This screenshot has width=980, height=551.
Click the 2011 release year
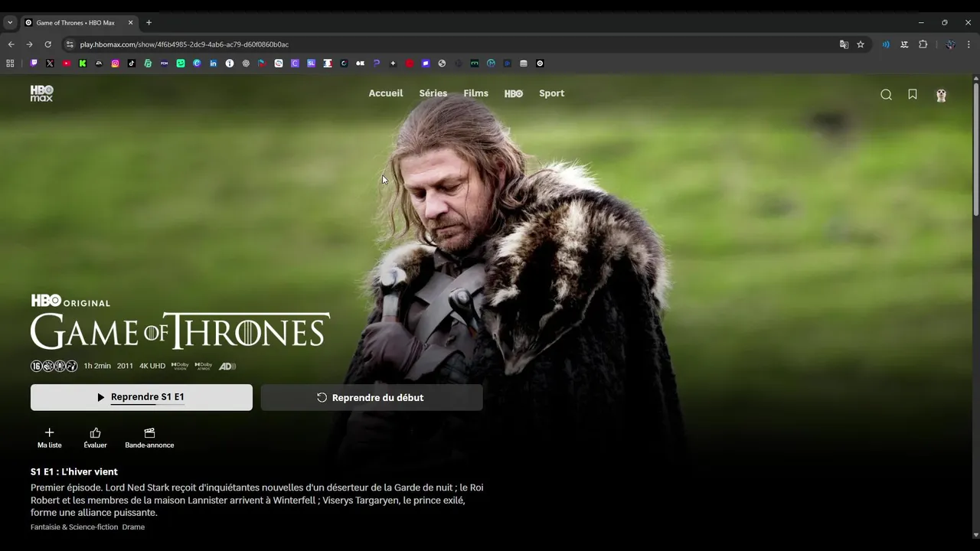(x=125, y=366)
